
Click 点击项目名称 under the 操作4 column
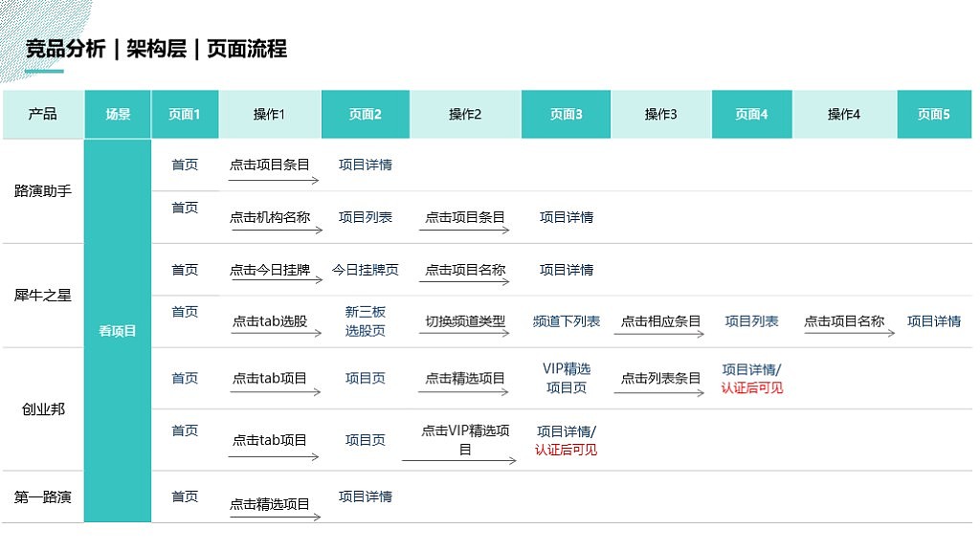pyautogui.click(x=844, y=321)
